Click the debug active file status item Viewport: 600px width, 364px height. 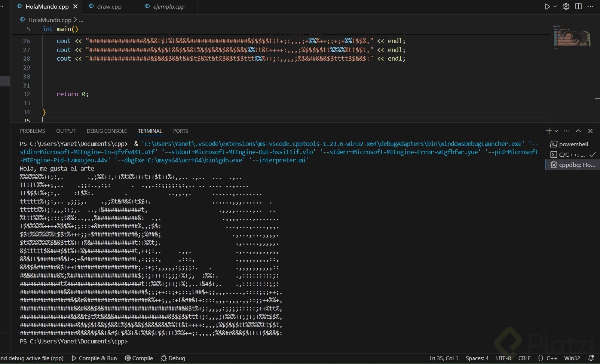coord(32,358)
